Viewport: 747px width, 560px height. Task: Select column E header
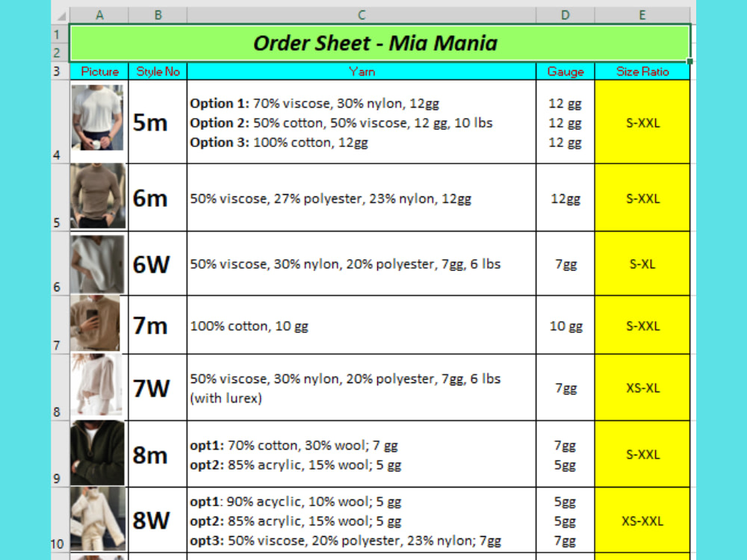pos(642,15)
